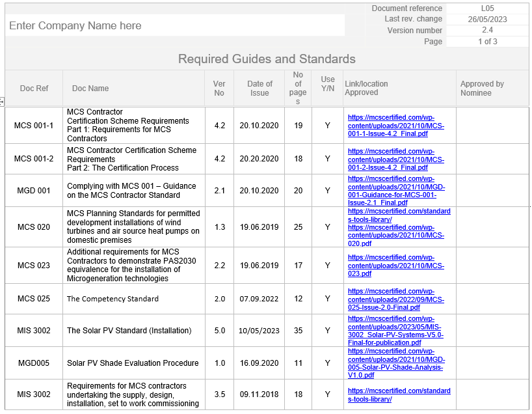532x414 pixels.
Task: Open the MCS-025 Issue 2.0 Final link
Action: pos(395,299)
